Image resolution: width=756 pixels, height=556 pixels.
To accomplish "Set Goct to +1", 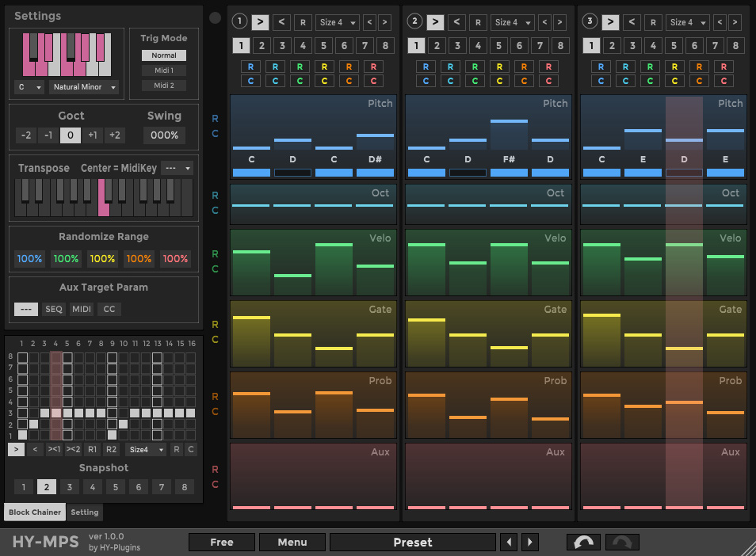I will point(93,135).
